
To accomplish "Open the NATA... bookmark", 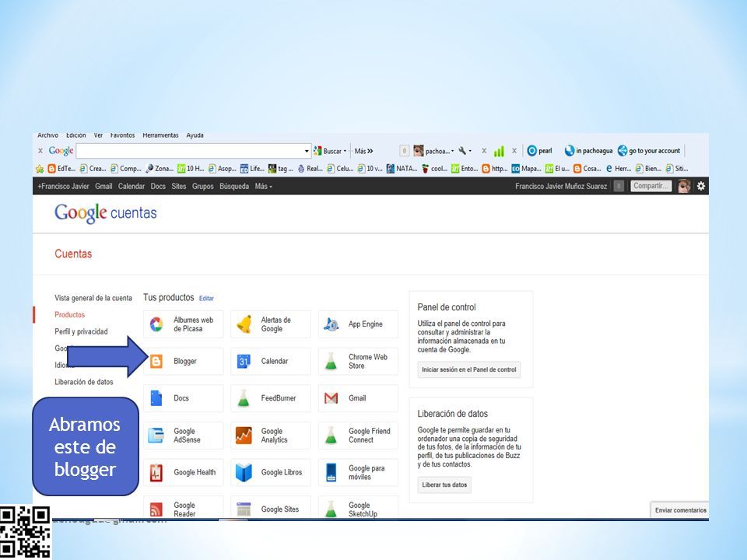I will point(402,169).
